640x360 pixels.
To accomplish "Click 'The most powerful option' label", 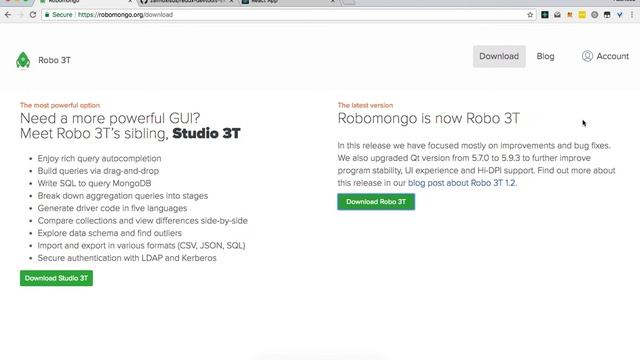I will click(60, 105).
